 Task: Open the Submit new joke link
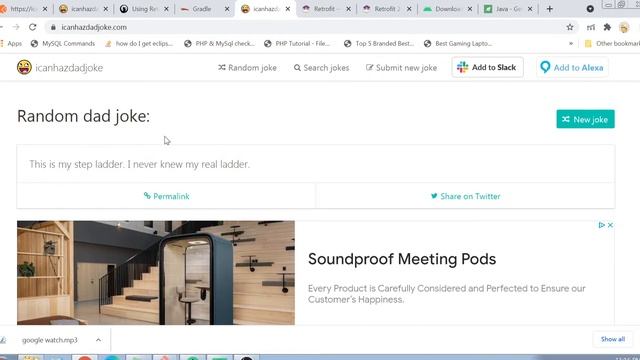coord(401,68)
